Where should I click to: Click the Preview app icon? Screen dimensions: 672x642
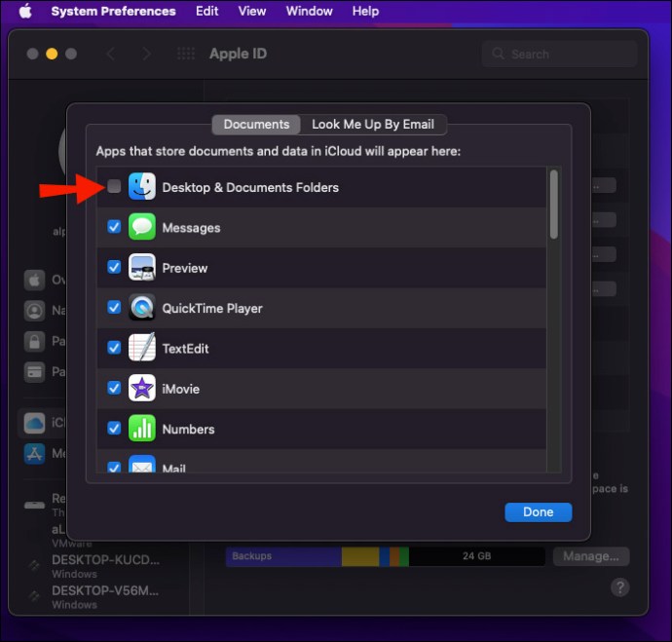pyautogui.click(x=142, y=267)
